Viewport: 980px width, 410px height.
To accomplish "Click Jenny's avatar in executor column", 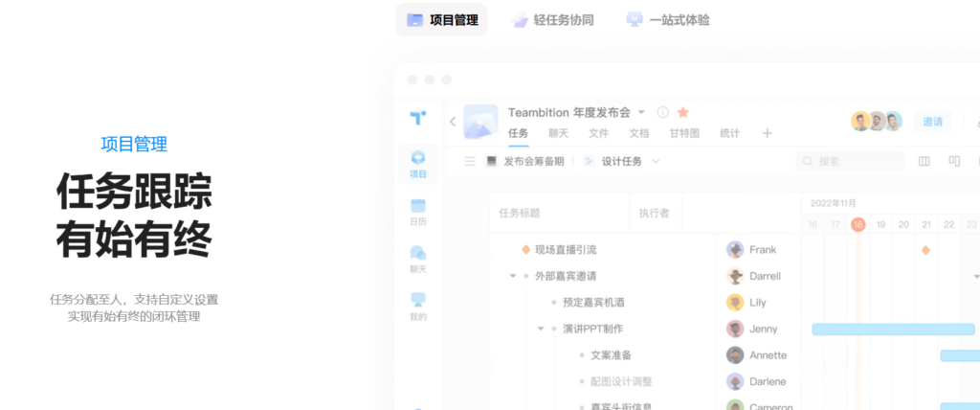I will (x=735, y=329).
